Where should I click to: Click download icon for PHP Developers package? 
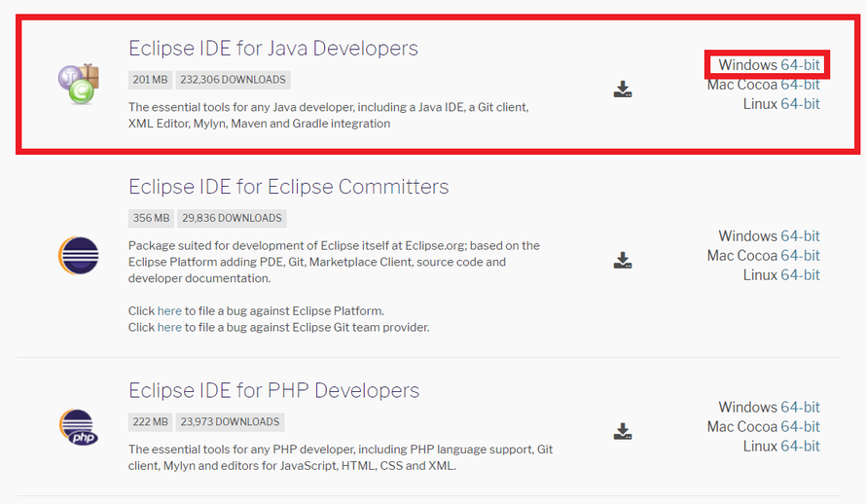click(x=623, y=432)
